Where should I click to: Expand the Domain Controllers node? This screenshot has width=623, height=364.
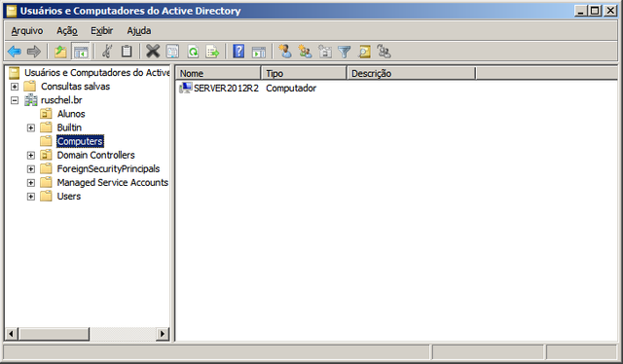(31, 156)
